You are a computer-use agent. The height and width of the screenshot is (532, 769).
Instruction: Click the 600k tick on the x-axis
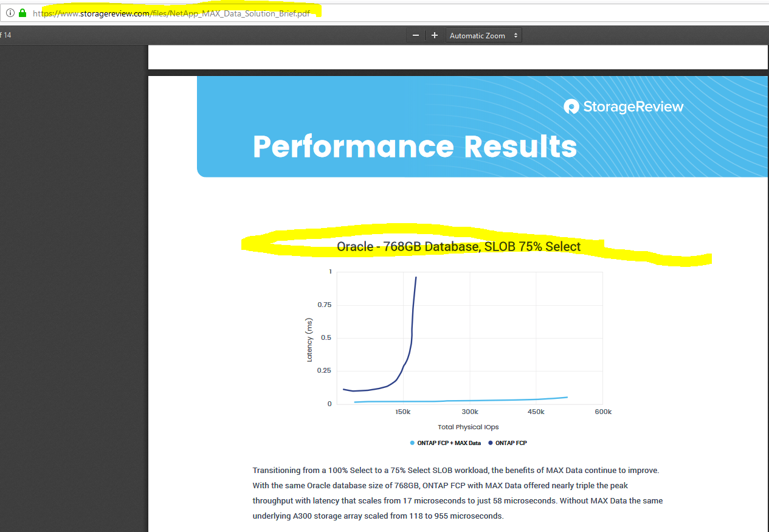[602, 412]
